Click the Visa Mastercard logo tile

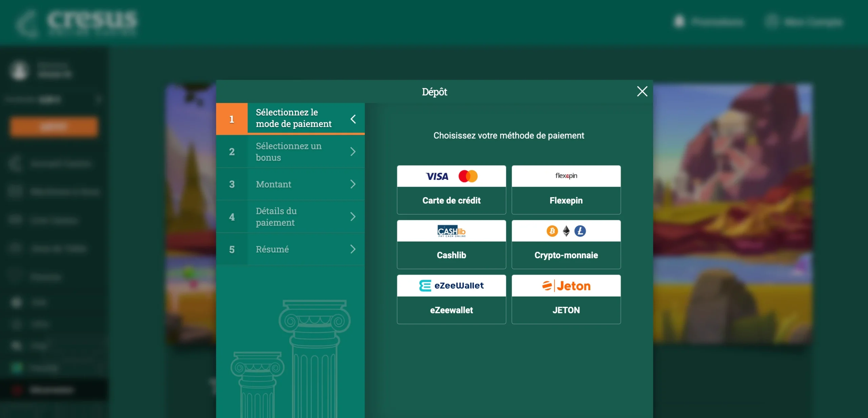451,176
